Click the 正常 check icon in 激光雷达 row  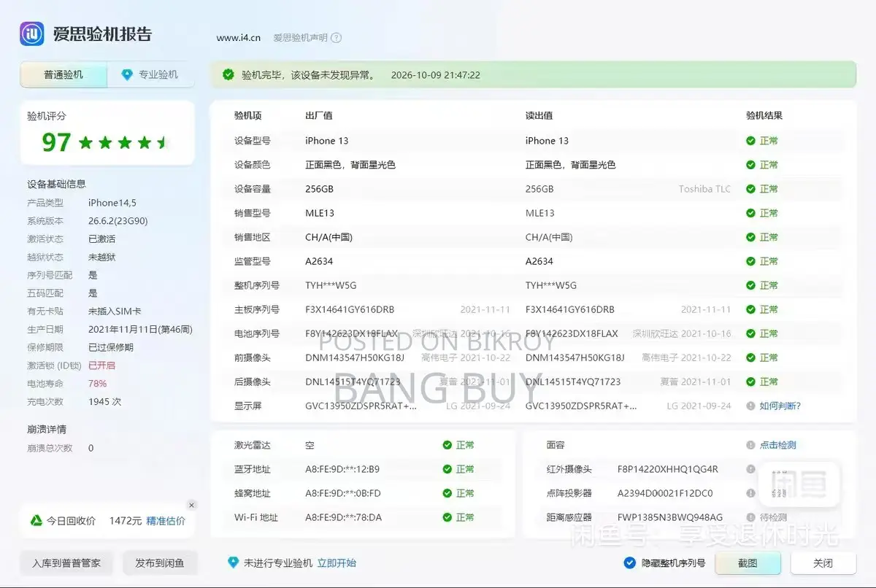pyautogui.click(x=447, y=445)
